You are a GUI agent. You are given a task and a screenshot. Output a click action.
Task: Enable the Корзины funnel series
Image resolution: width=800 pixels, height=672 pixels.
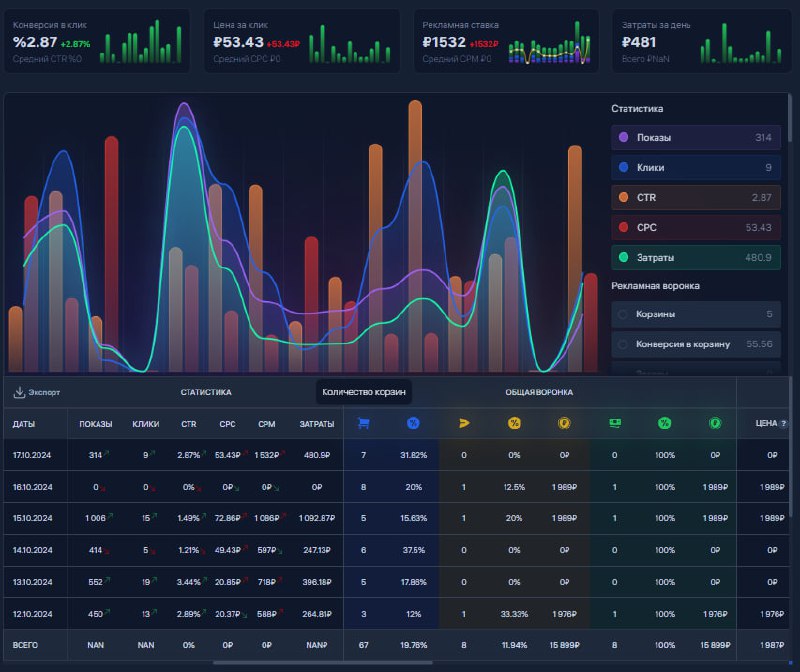click(696, 314)
